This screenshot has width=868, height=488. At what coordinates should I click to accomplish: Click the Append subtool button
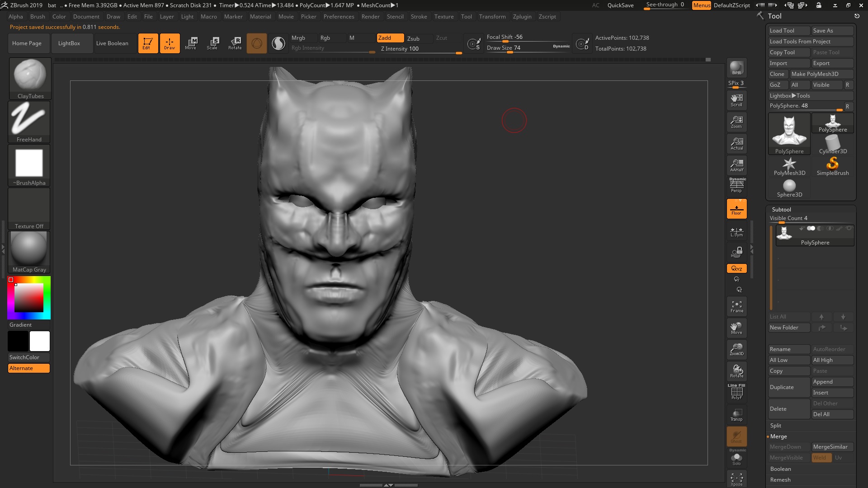pos(833,382)
